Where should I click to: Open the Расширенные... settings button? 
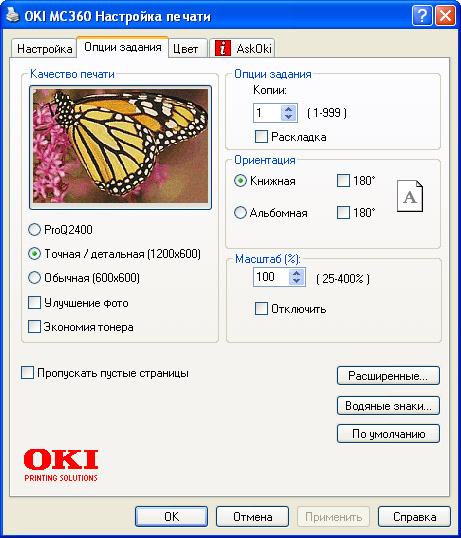click(388, 376)
